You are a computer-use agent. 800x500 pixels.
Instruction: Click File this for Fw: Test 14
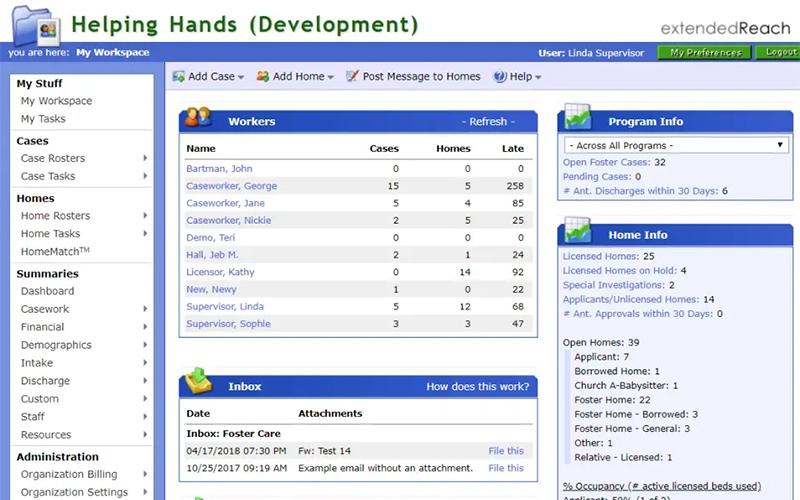click(x=506, y=451)
